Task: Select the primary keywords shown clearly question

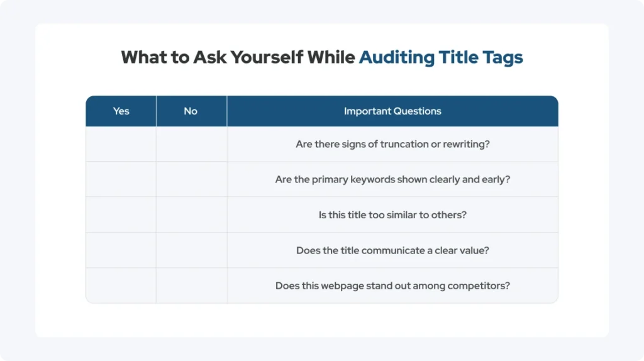Action: (x=392, y=179)
